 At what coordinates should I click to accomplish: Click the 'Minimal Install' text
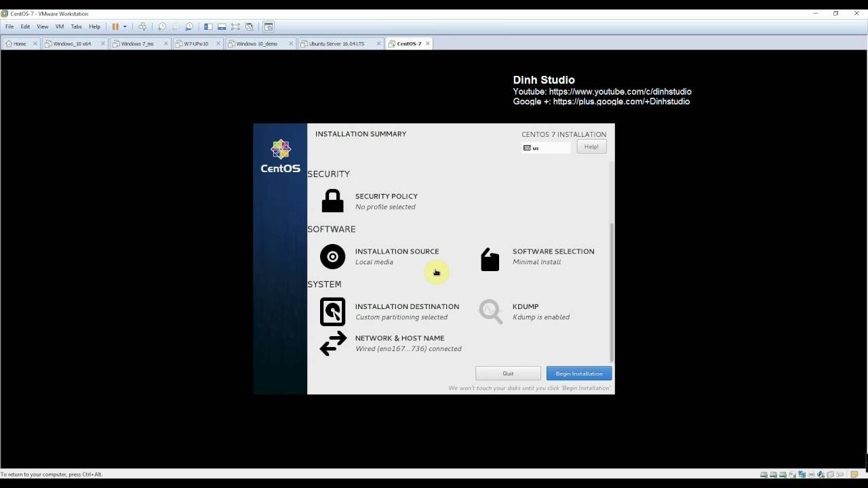click(536, 262)
